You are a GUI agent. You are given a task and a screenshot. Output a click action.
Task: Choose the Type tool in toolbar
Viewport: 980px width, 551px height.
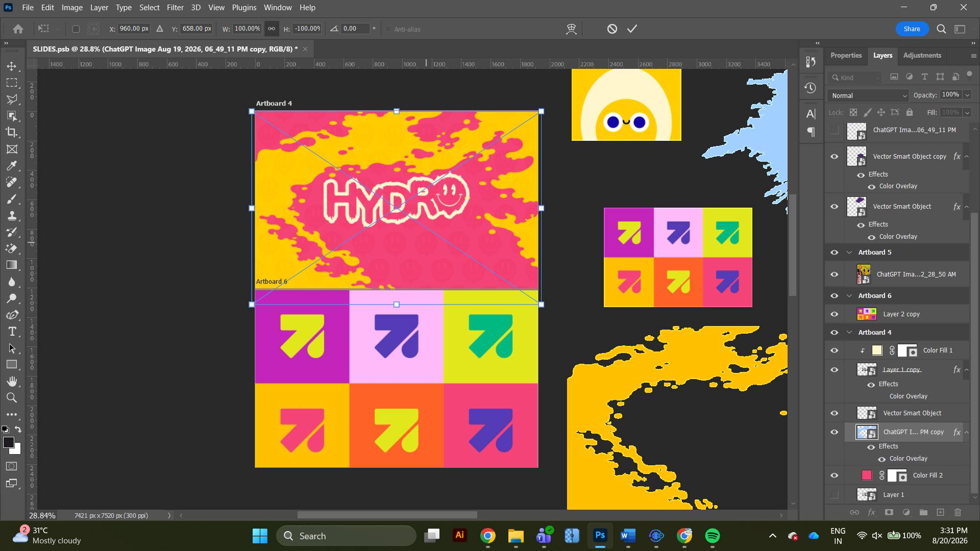12,332
